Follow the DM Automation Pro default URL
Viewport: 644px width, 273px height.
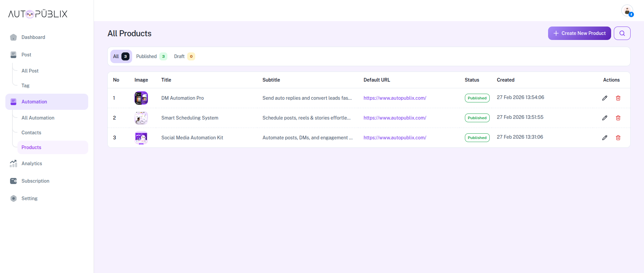point(395,98)
